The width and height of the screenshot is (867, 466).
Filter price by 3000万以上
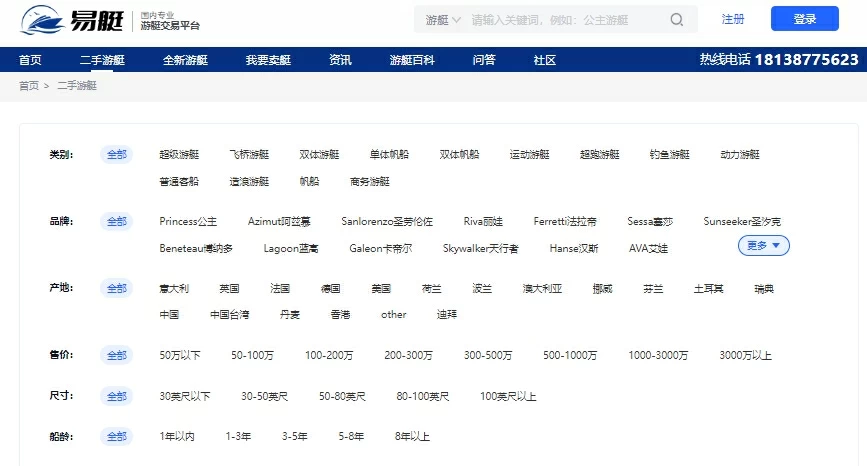point(745,355)
